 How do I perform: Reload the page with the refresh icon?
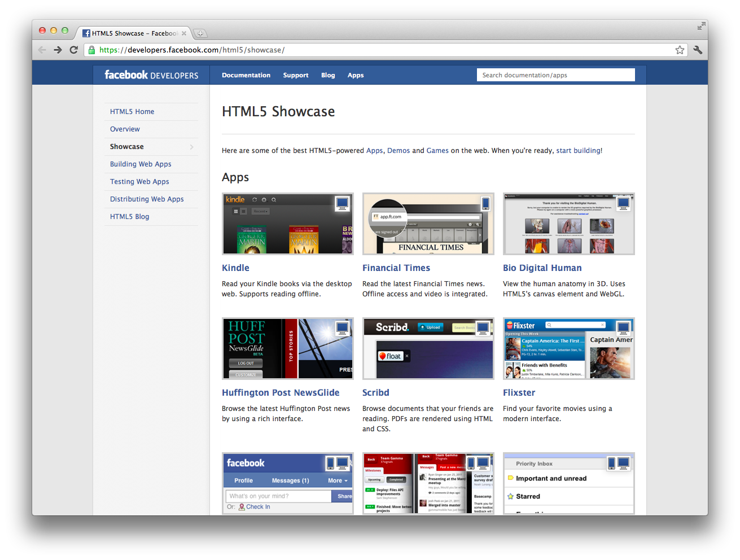[73, 50]
